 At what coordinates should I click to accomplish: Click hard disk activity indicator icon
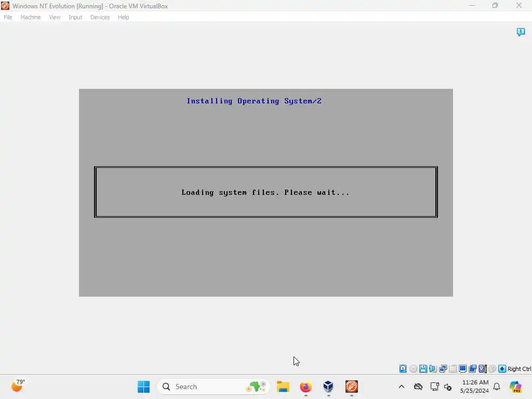point(403,368)
